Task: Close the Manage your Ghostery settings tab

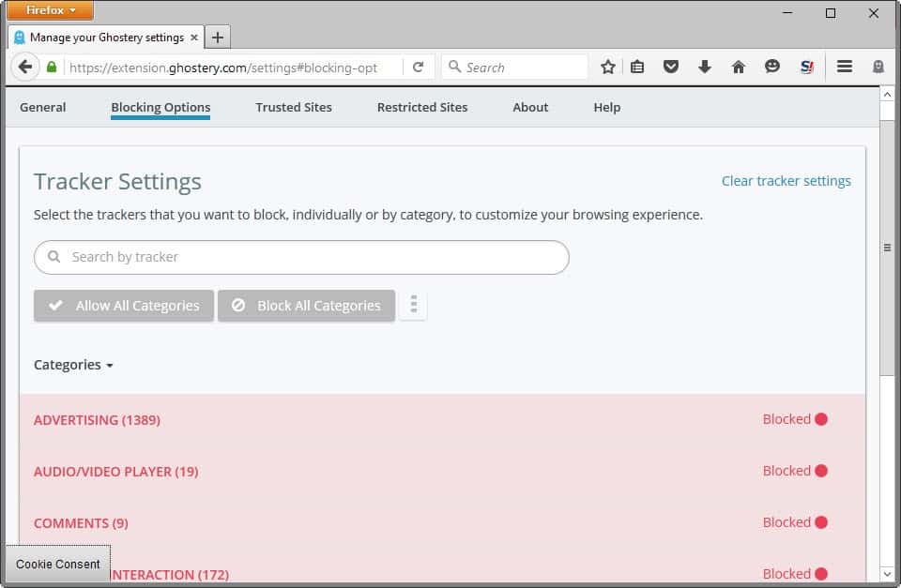Action: click(x=194, y=38)
